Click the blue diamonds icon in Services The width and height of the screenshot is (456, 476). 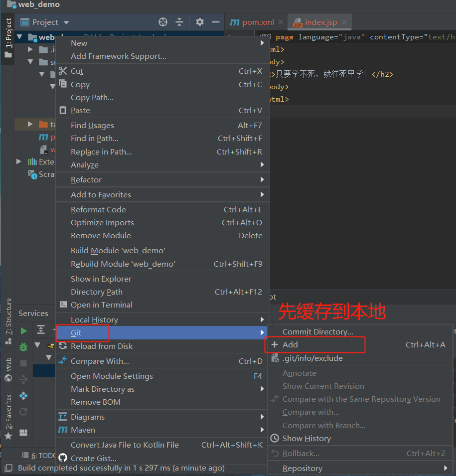pos(23,396)
